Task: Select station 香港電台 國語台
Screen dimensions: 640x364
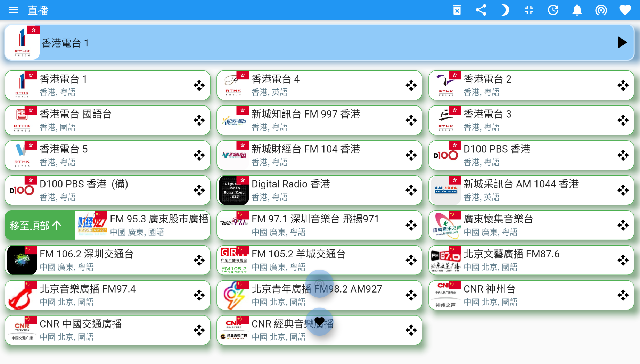Action: tap(107, 120)
